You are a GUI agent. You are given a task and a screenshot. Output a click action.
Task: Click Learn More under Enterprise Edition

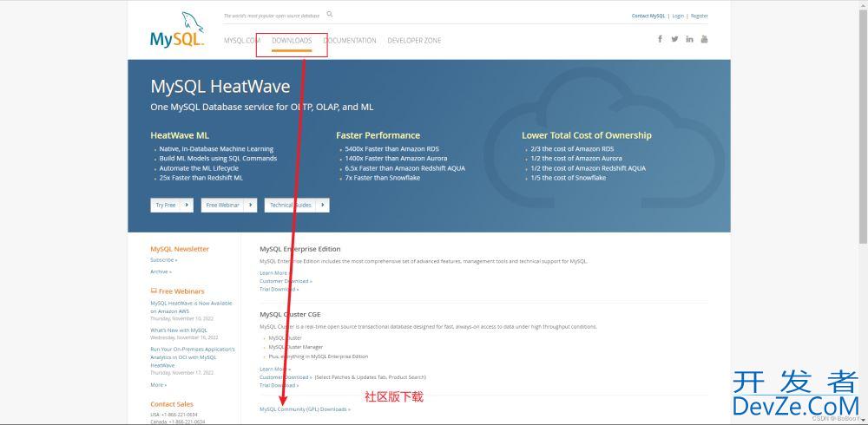coord(275,273)
